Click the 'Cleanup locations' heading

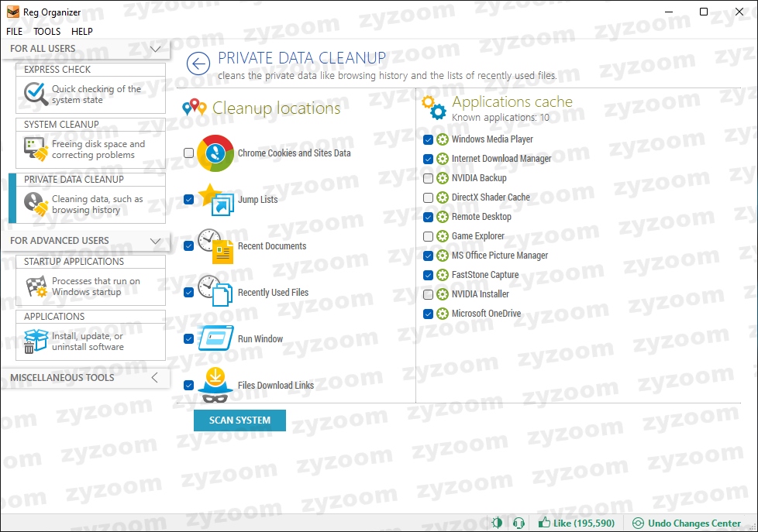pyautogui.click(x=277, y=108)
